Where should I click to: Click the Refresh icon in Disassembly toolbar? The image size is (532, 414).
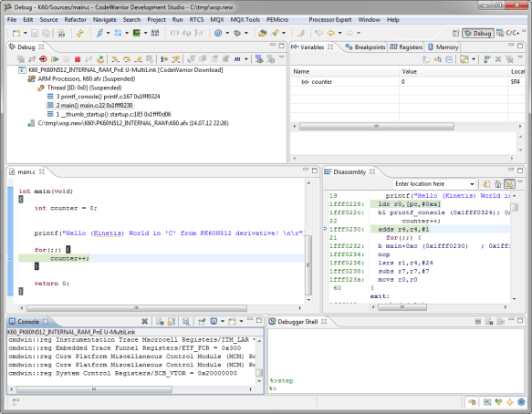coord(485,184)
